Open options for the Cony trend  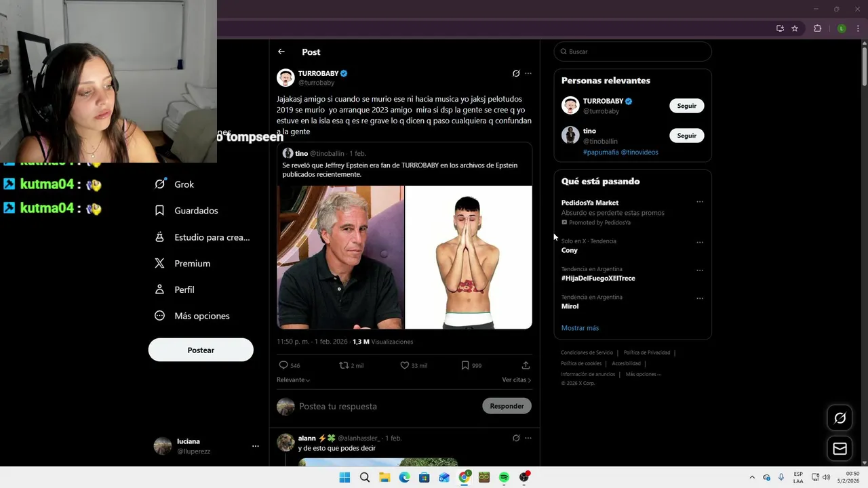point(700,242)
